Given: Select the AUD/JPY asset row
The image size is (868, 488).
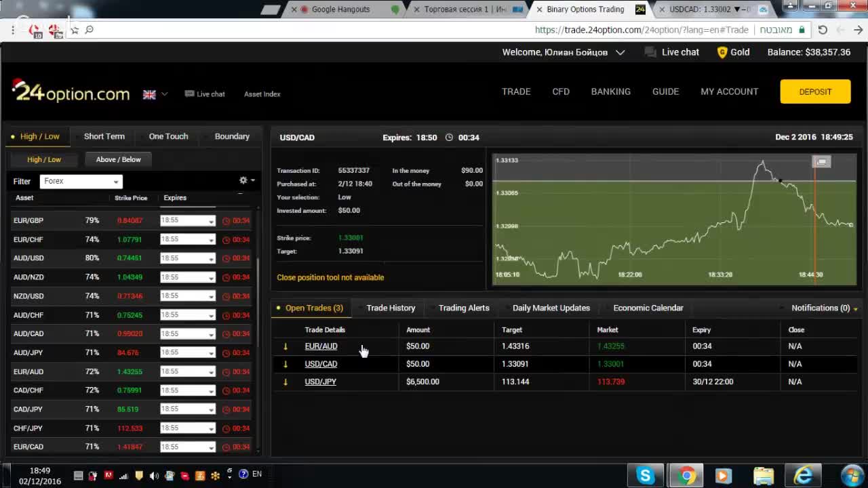Looking at the screenshot, I should click(x=132, y=352).
